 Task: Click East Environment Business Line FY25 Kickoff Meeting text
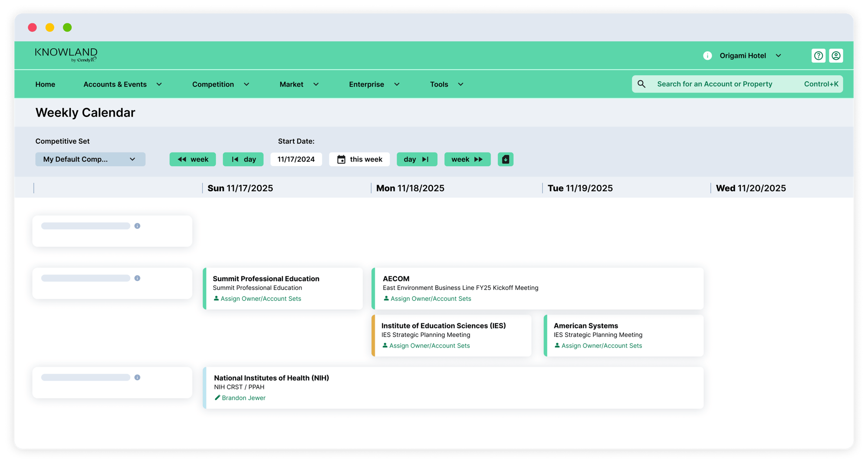(x=460, y=288)
